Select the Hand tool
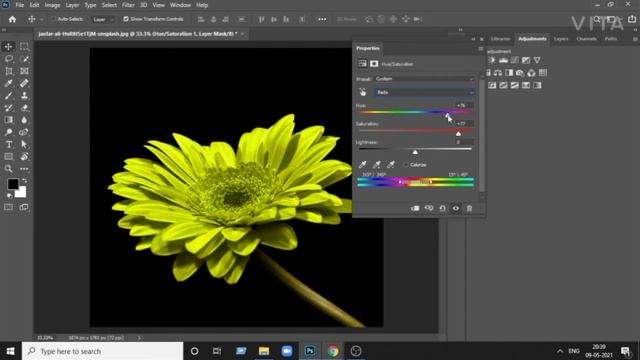The width and height of the screenshot is (640, 360). pyautogui.click(x=24, y=157)
